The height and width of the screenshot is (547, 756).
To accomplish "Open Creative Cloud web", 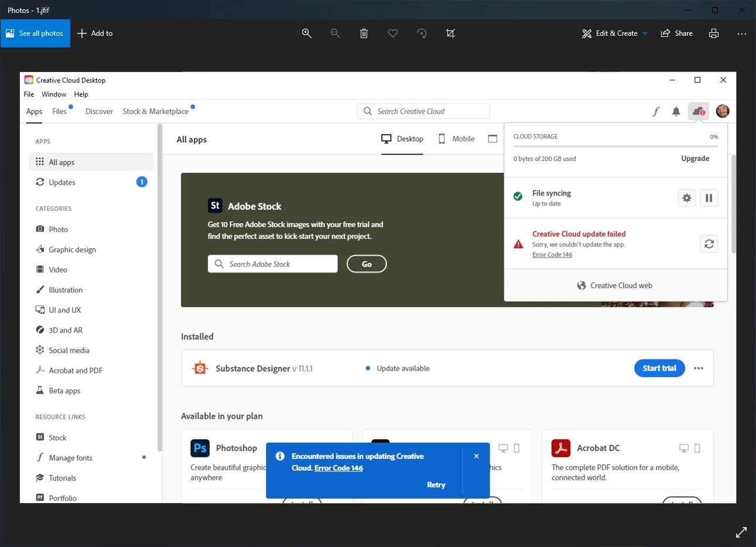I will [614, 285].
